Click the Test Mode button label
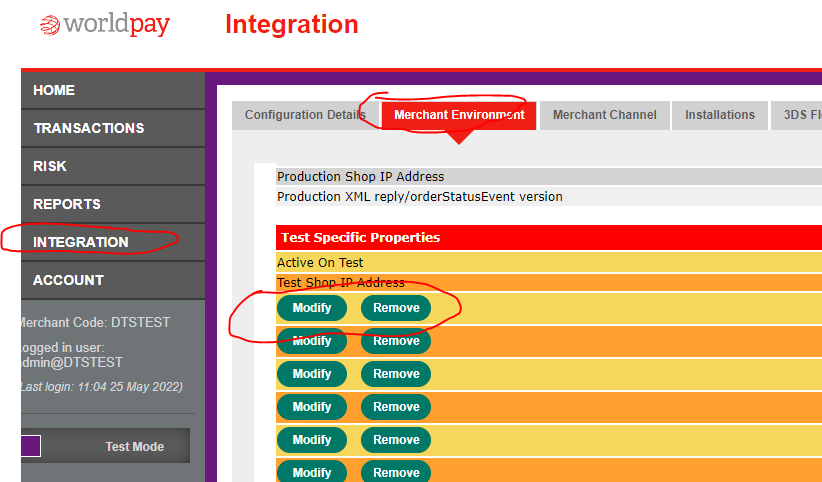 tap(135, 446)
